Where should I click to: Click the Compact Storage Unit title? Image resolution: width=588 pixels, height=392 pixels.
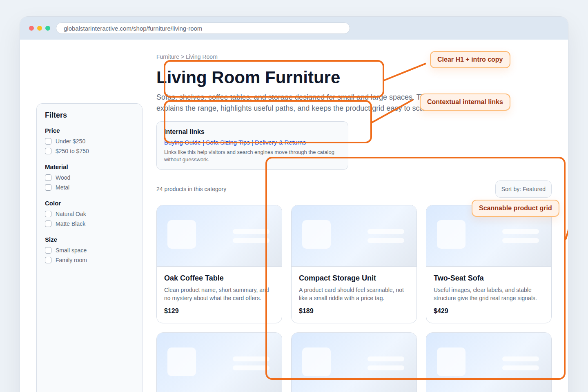[x=338, y=278]
